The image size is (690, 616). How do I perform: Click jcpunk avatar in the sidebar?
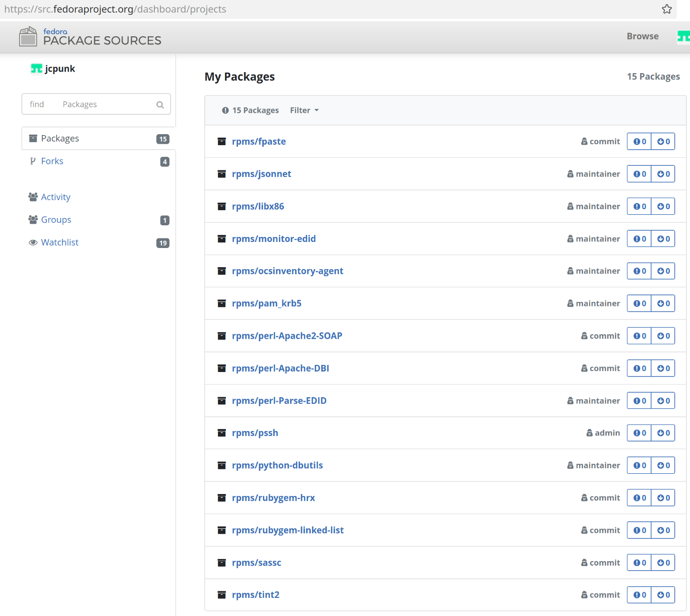[x=36, y=69]
